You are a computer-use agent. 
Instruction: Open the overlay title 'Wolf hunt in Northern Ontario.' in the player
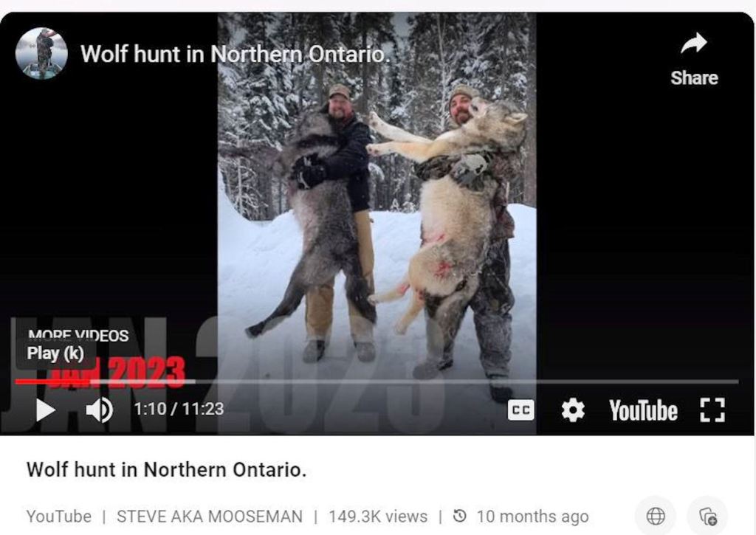(x=236, y=53)
